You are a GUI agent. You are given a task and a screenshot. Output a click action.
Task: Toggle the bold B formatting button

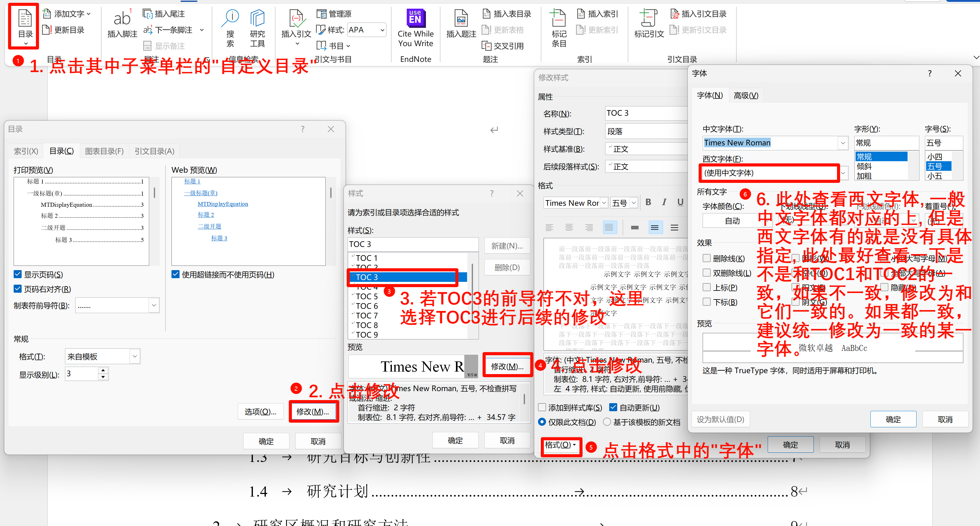click(648, 202)
